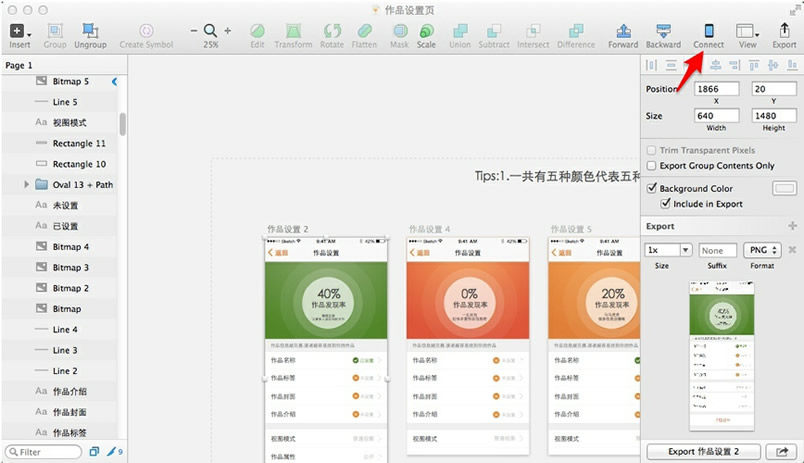
Task: Expand the Oval 13 + Path group
Action: click(26, 184)
